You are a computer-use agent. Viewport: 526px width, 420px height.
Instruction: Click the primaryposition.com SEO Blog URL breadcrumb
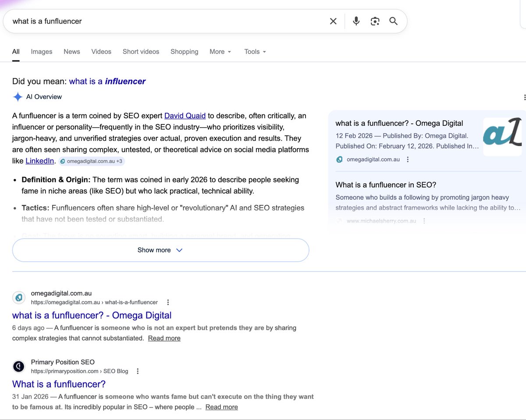point(79,371)
